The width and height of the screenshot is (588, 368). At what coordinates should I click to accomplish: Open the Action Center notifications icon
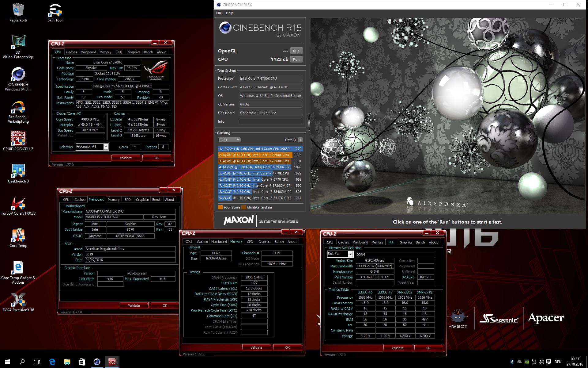click(548, 362)
